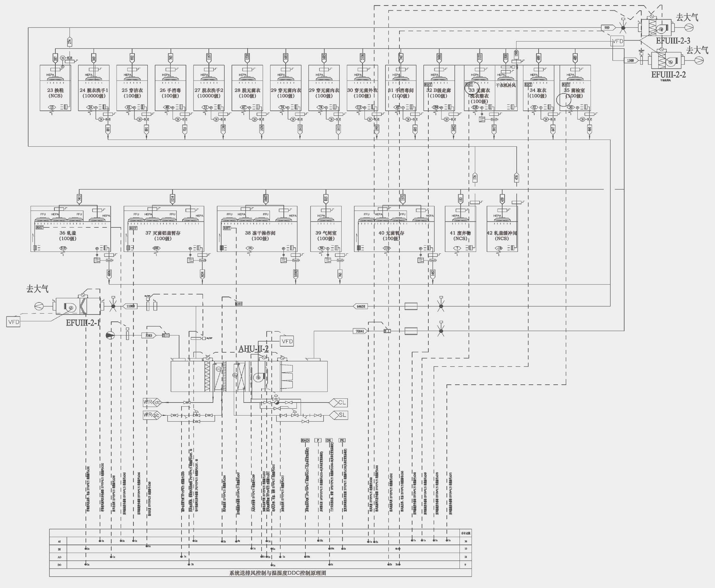Click the WR dc connection tag
This screenshot has width=715, height=588.
tap(152, 402)
